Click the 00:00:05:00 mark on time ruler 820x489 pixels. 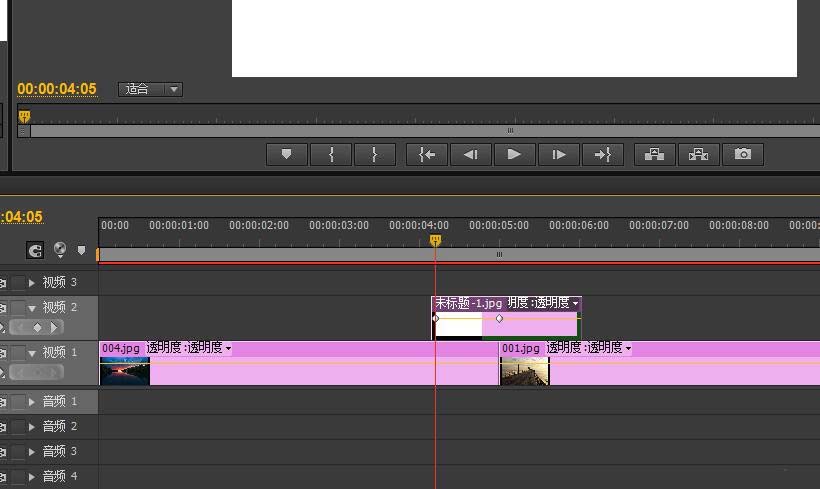[499, 225]
